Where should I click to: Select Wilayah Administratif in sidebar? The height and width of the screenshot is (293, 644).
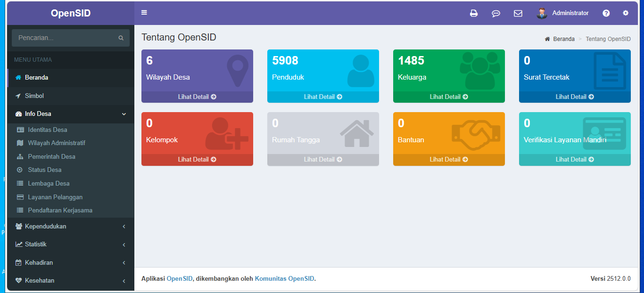[56, 143]
